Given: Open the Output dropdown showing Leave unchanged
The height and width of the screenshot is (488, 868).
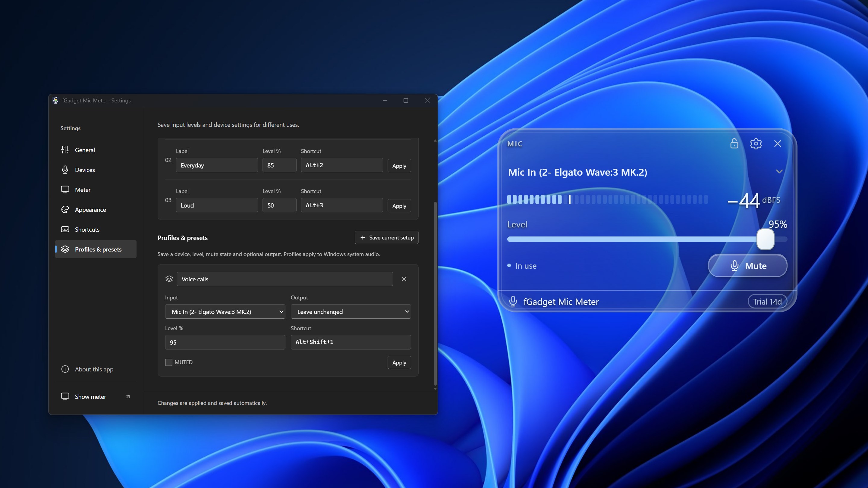Looking at the screenshot, I should tap(351, 311).
